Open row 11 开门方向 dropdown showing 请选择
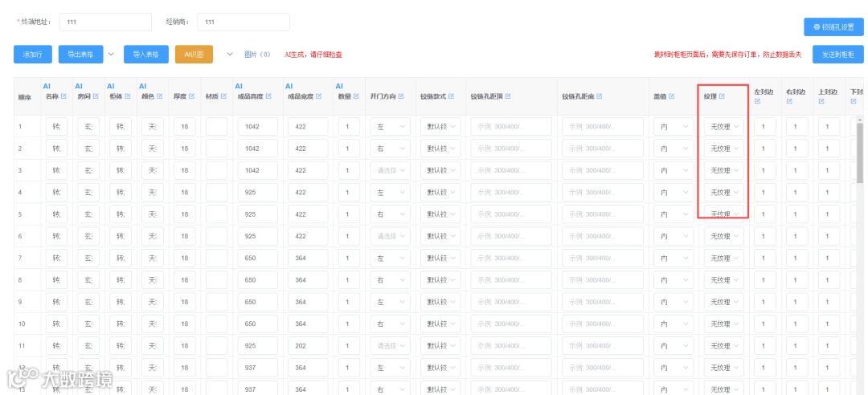The image size is (868, 395). click(391, 346)
